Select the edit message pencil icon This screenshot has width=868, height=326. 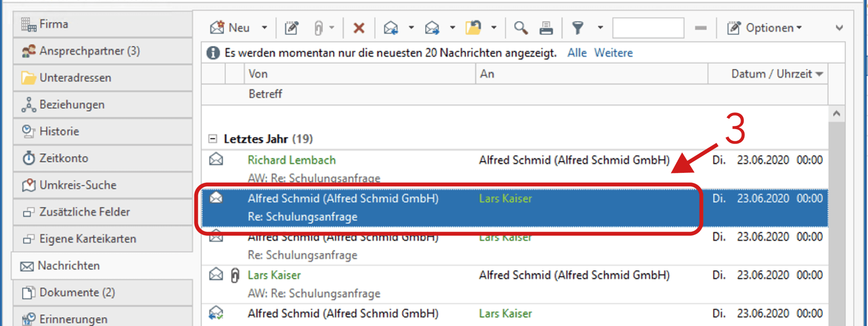tap(291, 28)
